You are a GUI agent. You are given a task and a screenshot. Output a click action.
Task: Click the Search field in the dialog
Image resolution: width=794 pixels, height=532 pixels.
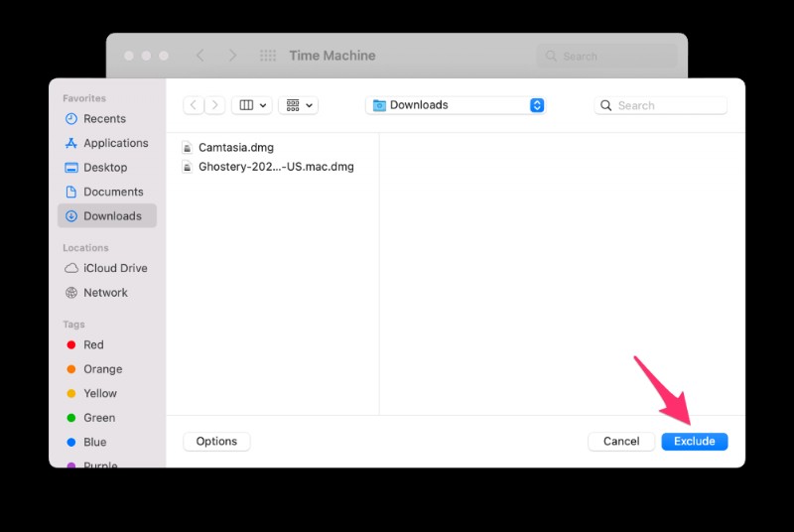click(661, 105)
